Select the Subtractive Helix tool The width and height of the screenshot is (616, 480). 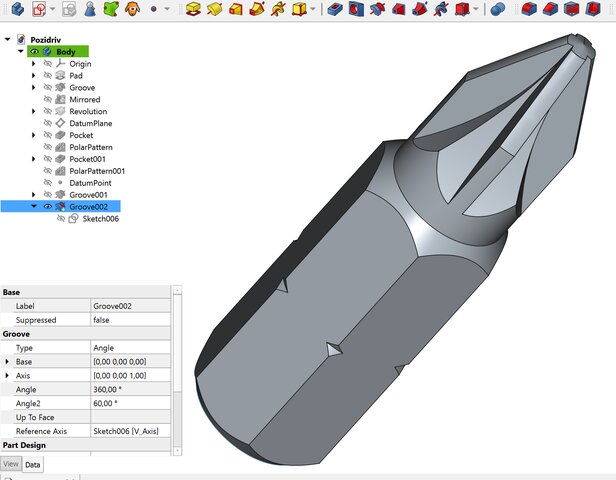(441, 9)
